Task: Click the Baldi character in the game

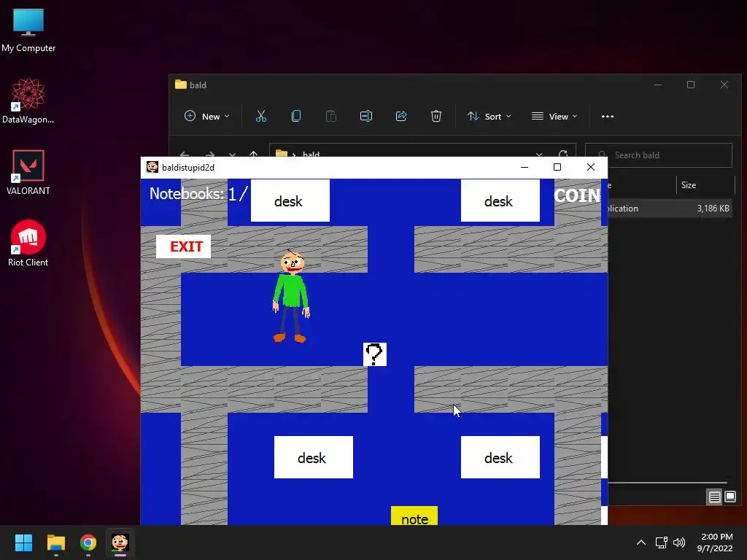Action: point(291,296)
